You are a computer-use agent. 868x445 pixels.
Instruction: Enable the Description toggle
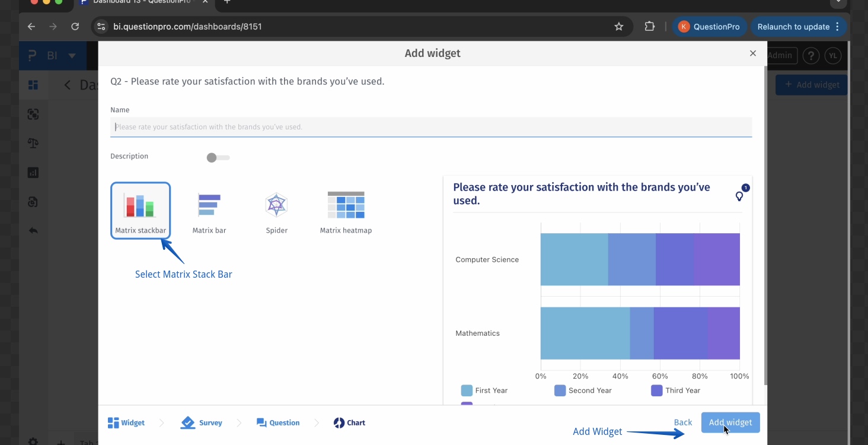(x=218, y=157)
